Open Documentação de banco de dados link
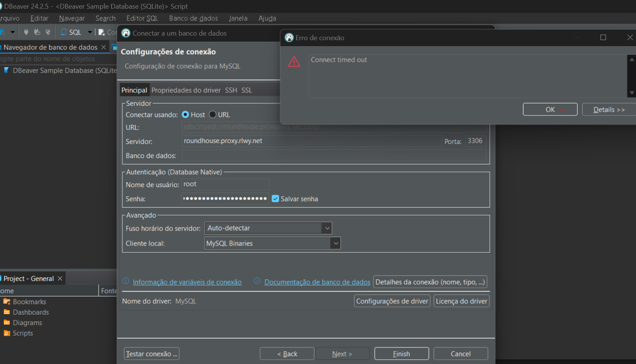The image size is (636, 364). click(x=317, y=282)
